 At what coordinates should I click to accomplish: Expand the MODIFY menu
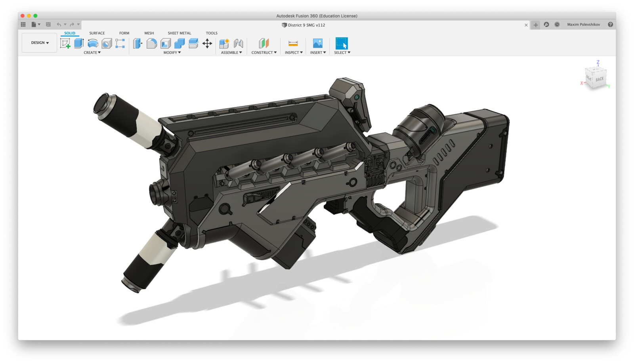(172, 53)
